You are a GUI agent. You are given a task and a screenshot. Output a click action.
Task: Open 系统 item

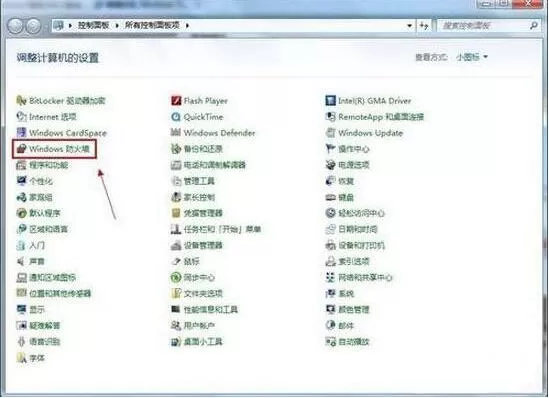coord(340,293)
